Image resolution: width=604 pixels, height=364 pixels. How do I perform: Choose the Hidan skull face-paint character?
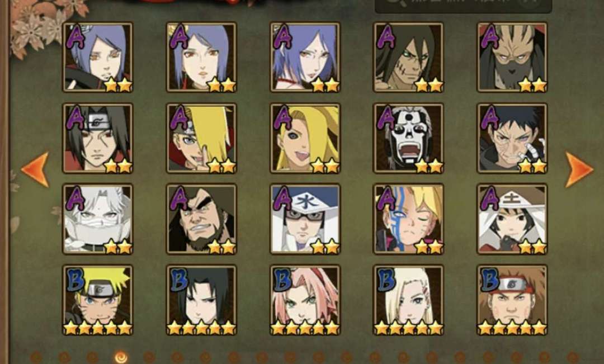tap(409, 138)
